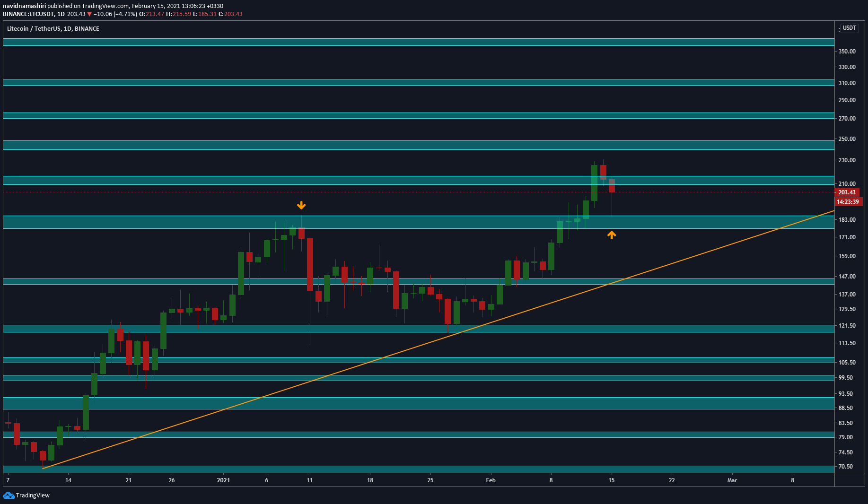Click the 22 date label on the time axis
The image size is (868, 504).
(672, 480)
